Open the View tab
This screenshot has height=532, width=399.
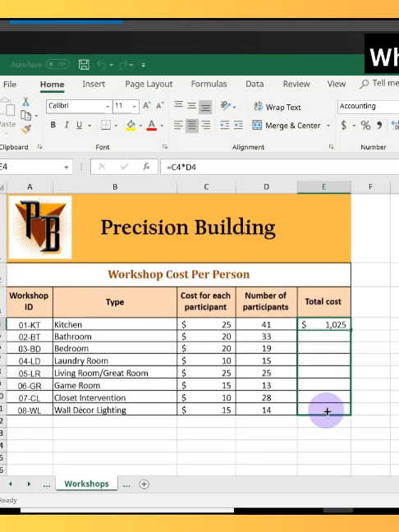pos(337,84)
